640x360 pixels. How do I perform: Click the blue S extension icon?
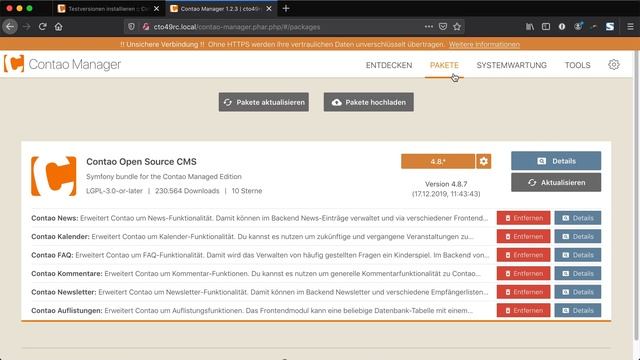click(x=610, y=27)
